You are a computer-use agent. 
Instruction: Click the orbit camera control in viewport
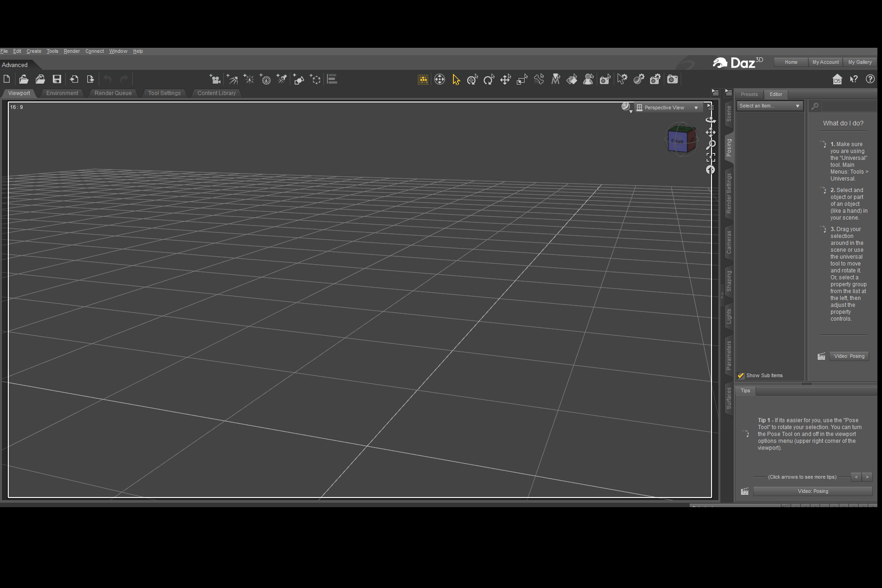[711, 120]
